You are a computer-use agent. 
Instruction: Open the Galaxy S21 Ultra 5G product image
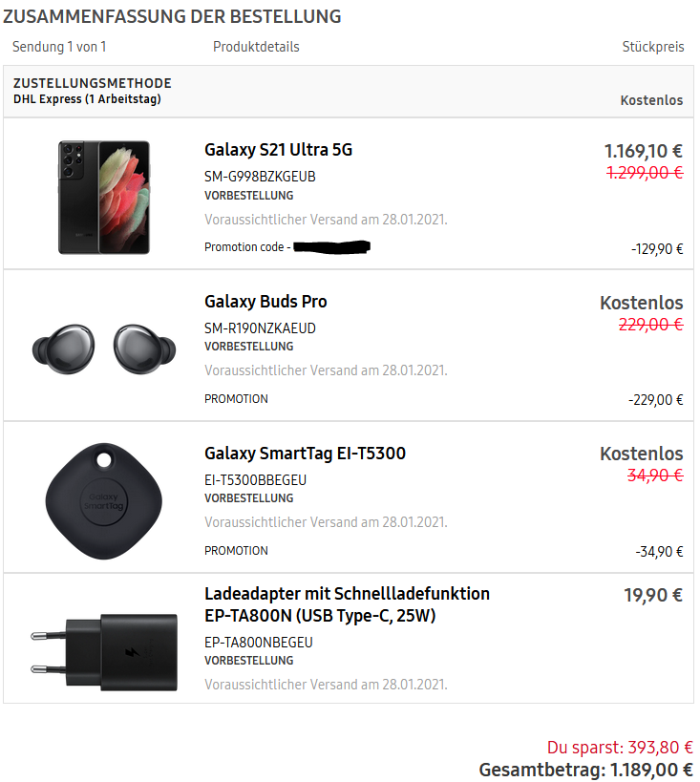click(104, 197)
